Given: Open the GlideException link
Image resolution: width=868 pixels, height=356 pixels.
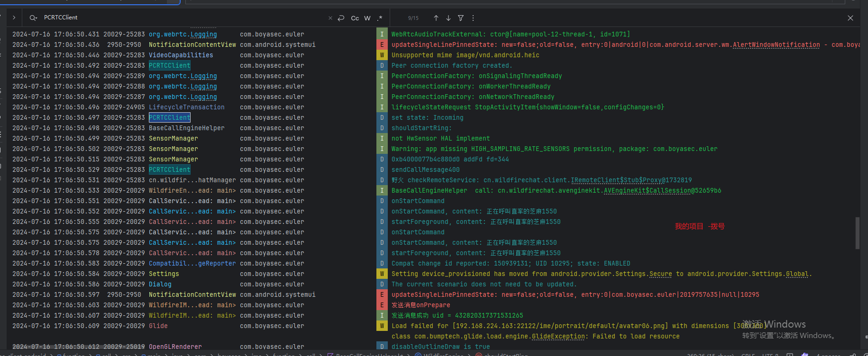Looking at the screenshot, I should click(558, 336).
